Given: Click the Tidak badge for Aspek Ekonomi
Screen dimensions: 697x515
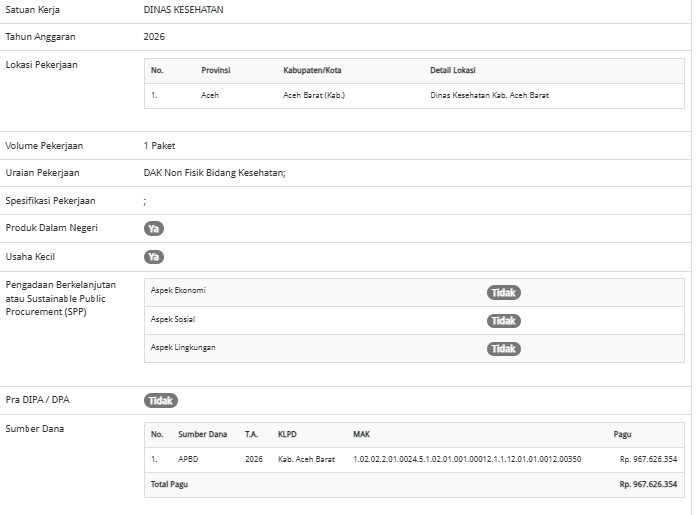Looking at the screenshot, I should [504, 293].
